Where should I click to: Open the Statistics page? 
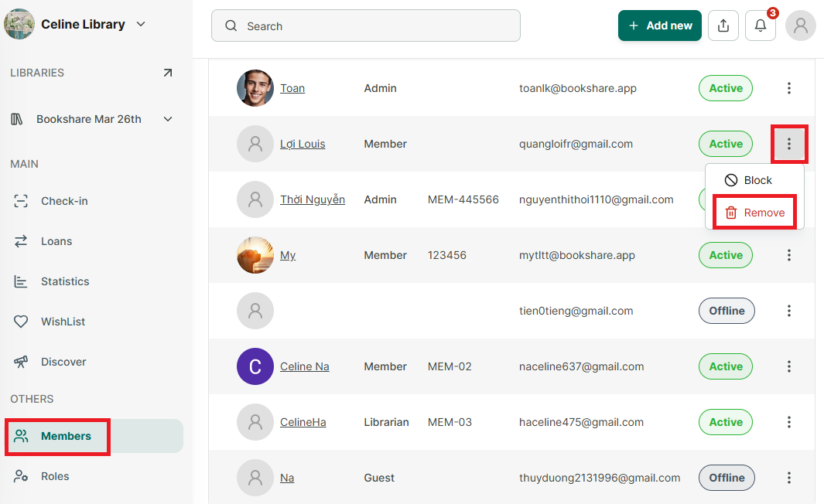pos(65,281)
